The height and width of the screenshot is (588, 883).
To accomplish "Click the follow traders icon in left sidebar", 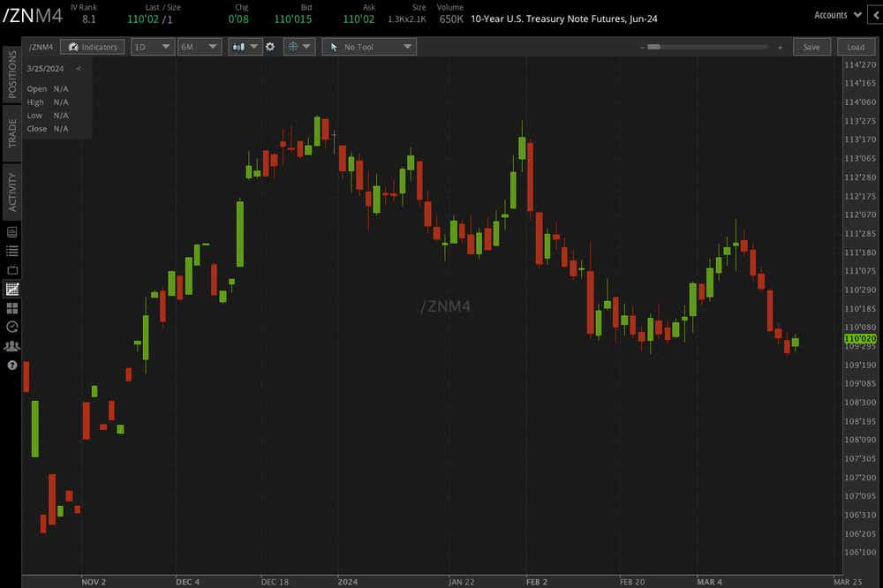I will (x=11, y=345).
